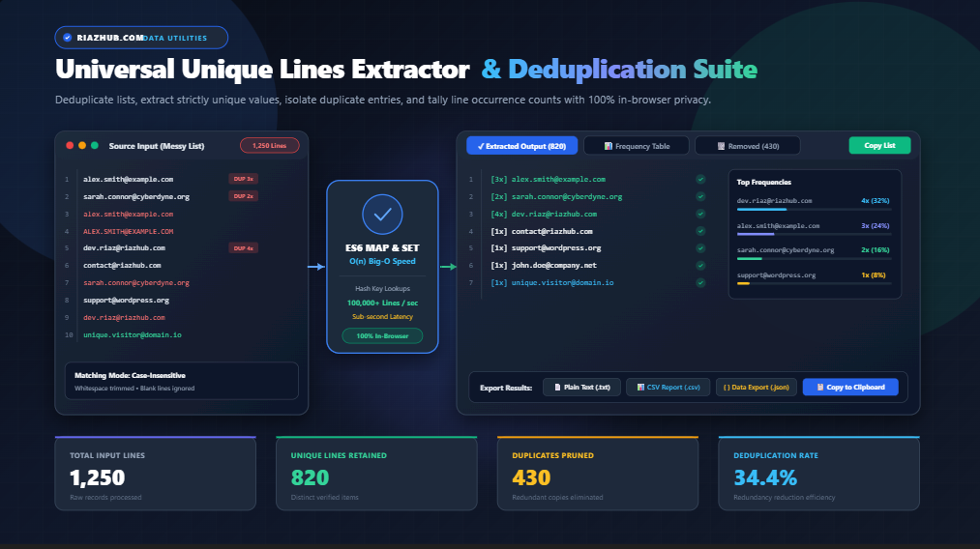Export results as Plain Text (.txt)

[581, 388]
